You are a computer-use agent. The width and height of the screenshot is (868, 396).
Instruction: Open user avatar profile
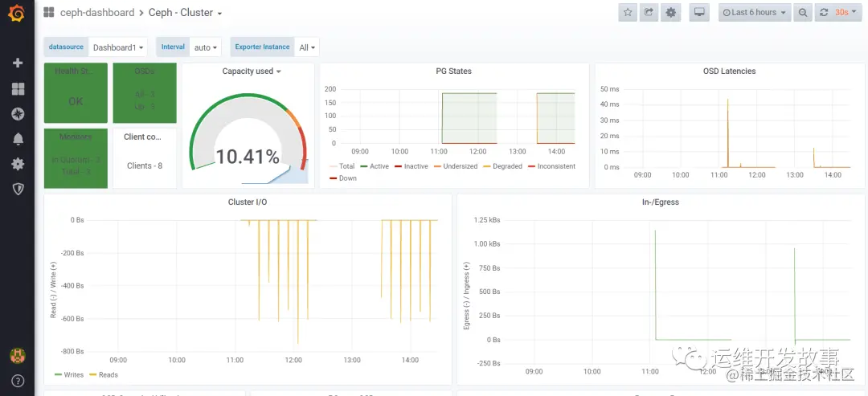tap(18, 356)
